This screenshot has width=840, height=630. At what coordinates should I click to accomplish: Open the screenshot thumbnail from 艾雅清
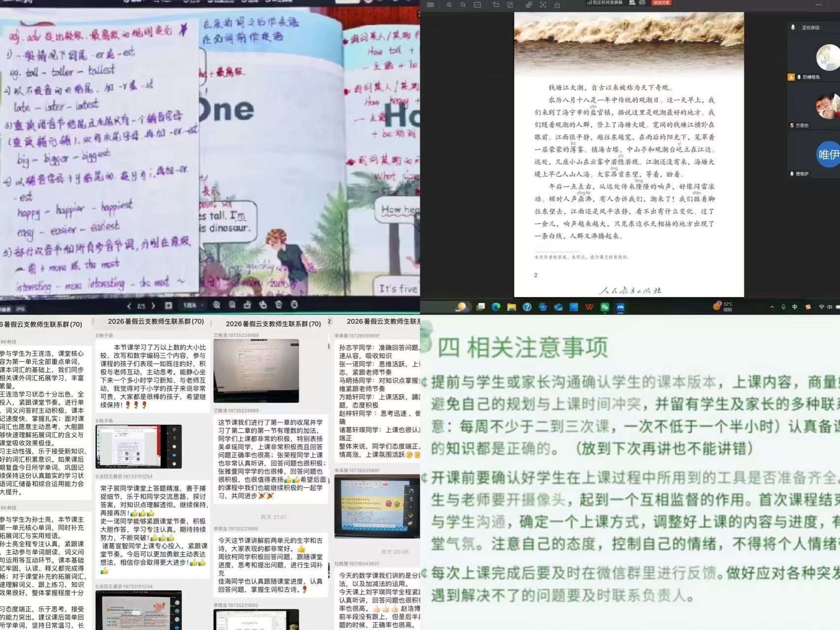tap(256, 371)
